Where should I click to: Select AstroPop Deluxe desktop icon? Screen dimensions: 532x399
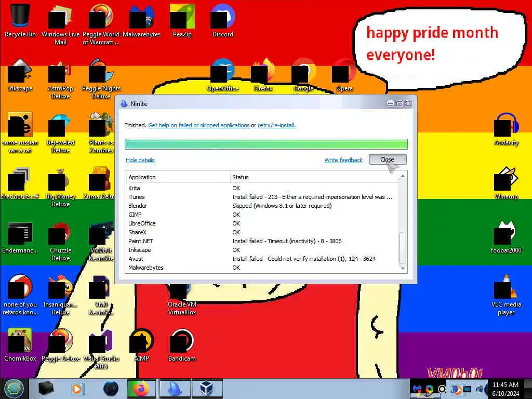pos(60,79)
